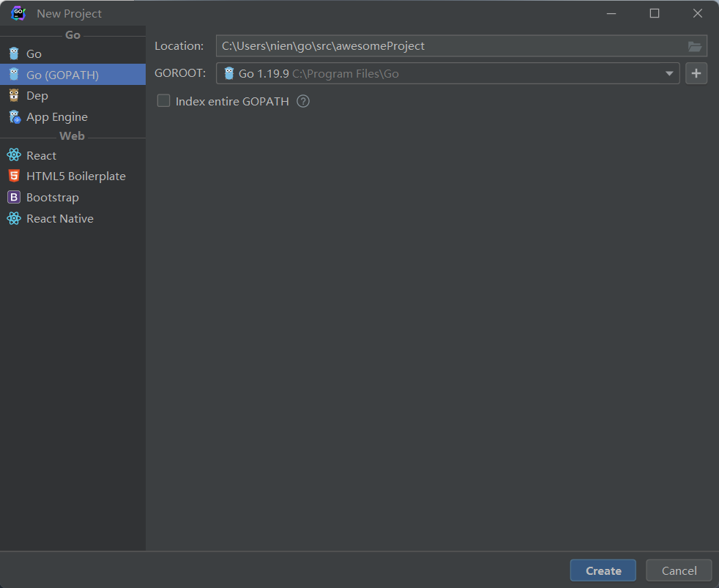Click the Go gopher icon
Viewport: 719px width, 588px height.
click(x=14, y=53)
